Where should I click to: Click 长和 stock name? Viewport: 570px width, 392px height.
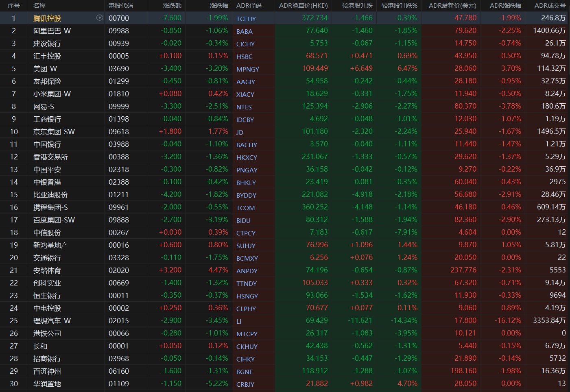point(40,346)
